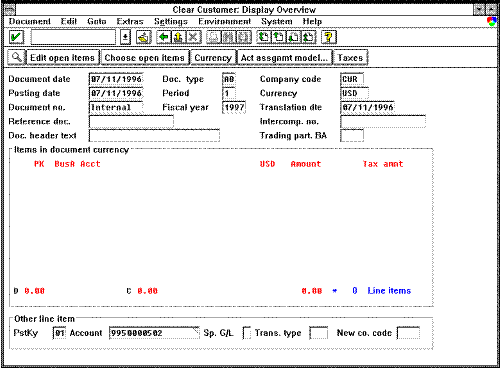Click the yellow question mark Help icon
Image resolution: width=500 pixels, height=368 pixels.
pyautogui.click(x=329, y=37)
